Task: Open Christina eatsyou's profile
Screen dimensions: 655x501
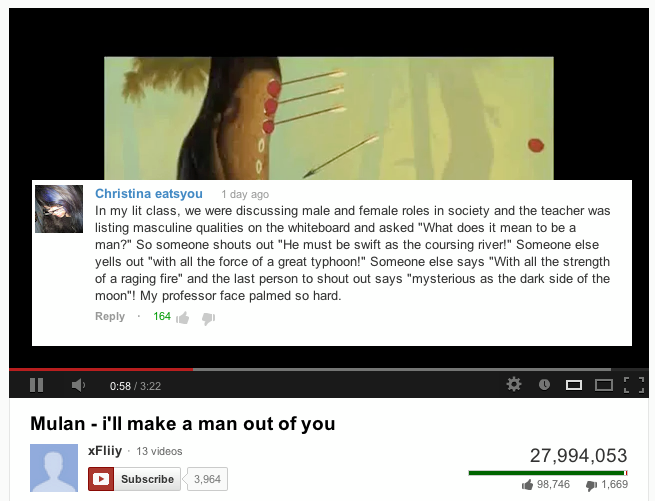Action: (149, 194)
